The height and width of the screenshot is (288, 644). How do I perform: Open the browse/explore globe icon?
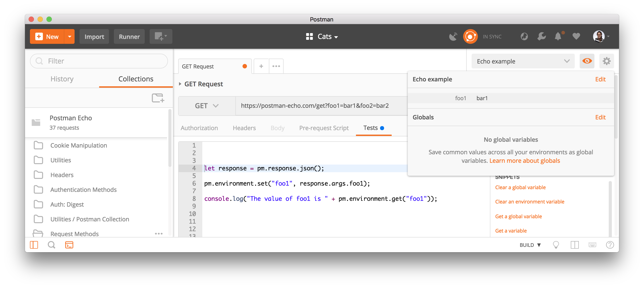(x=524, y=37)
